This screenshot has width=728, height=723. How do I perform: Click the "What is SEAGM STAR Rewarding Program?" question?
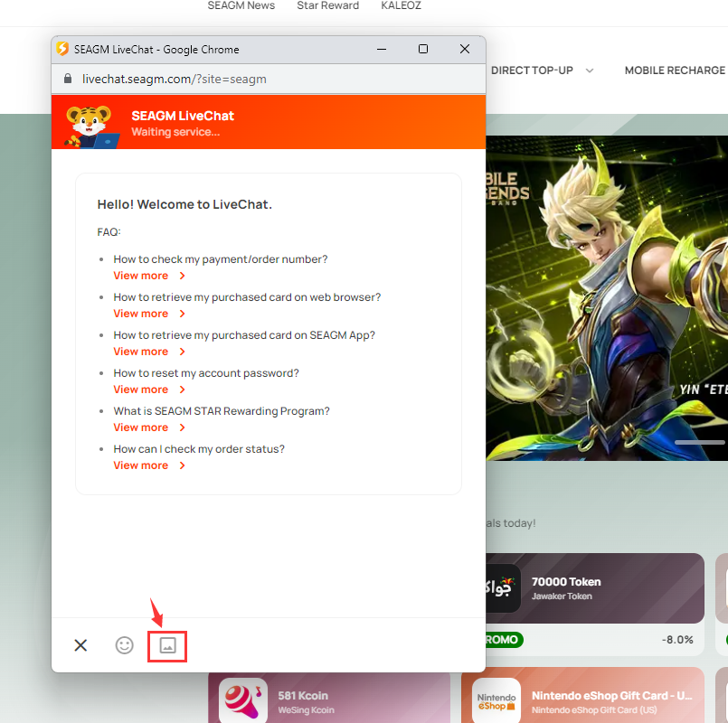click(222, 411)
